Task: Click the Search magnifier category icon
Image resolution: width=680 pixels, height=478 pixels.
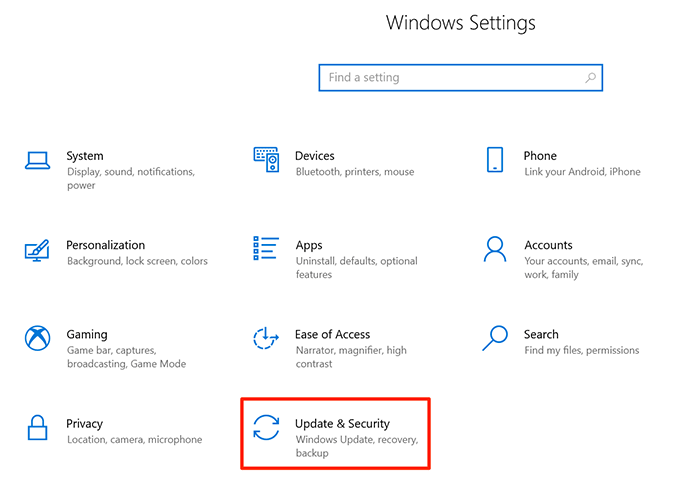Action: 494,338
